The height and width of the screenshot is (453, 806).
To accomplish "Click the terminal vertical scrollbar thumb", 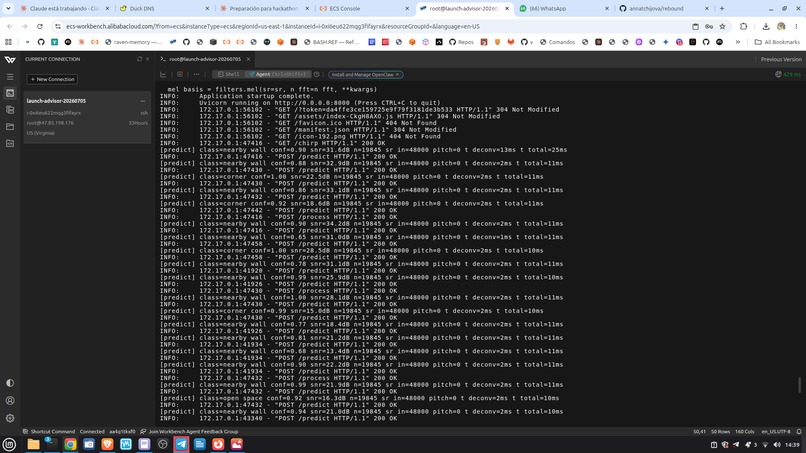I will coord(799,385).
